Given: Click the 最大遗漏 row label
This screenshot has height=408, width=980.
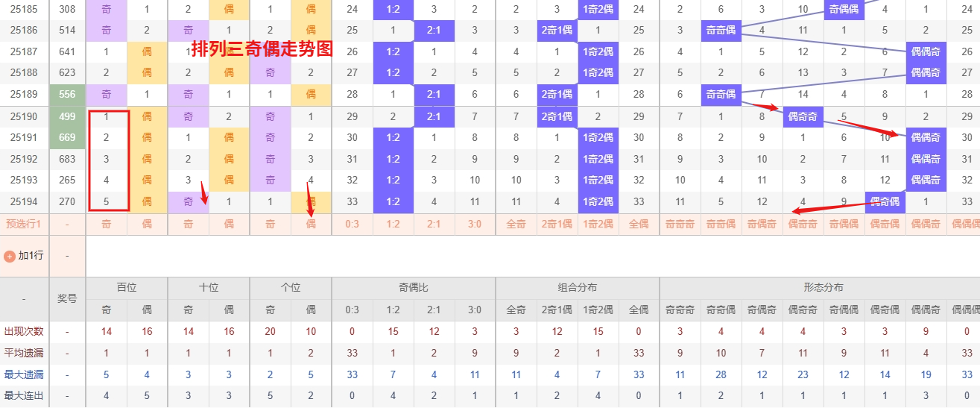Looking at the screenshot, I should point(24,374).
